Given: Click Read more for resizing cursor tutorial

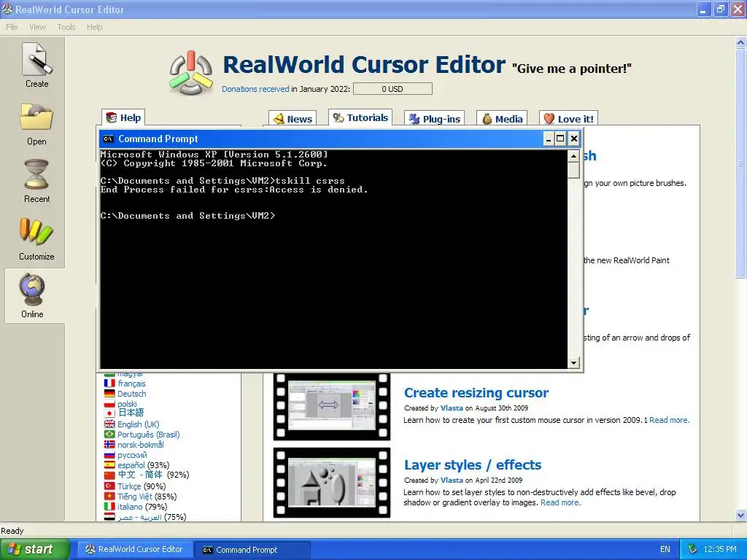Looking at the screenshot, I should pos(669,420).
